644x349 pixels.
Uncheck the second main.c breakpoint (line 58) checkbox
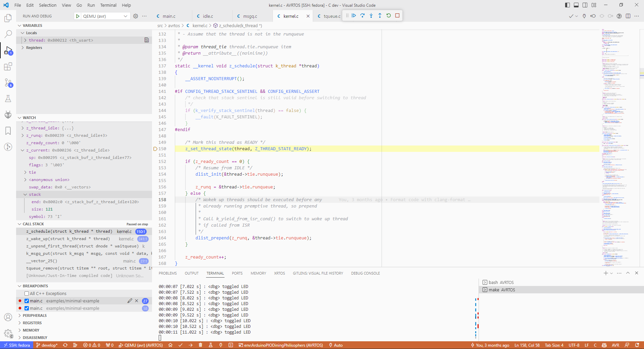point(27,308)
